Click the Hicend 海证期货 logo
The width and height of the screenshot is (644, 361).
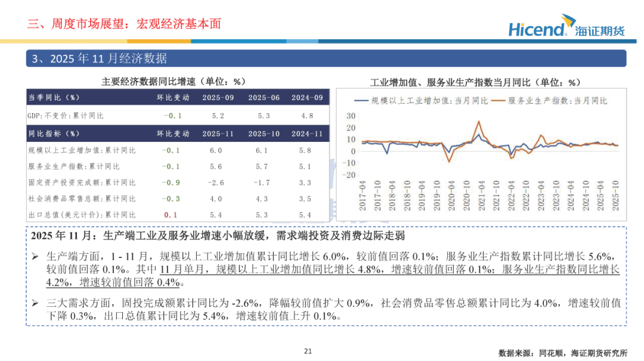(566, 26)
